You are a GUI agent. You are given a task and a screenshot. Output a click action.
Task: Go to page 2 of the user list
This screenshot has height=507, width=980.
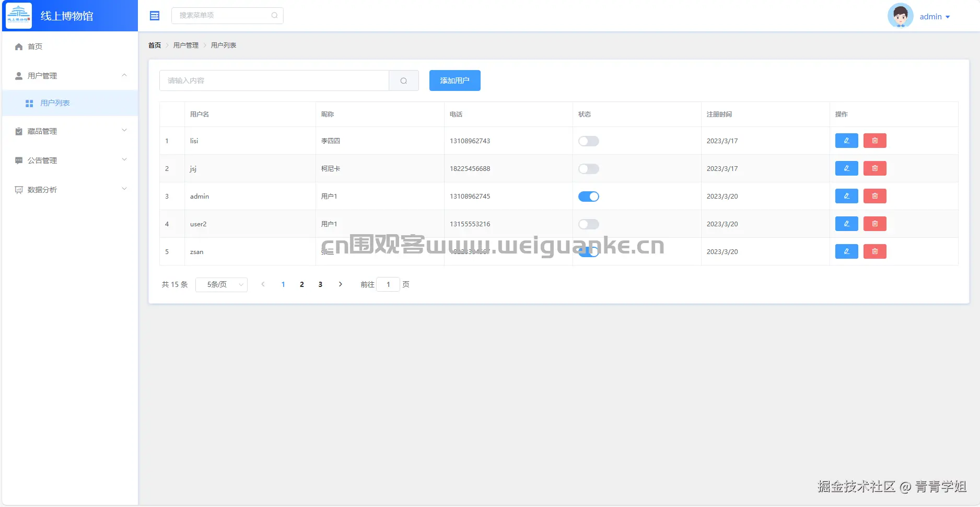(x=301, y=284)
